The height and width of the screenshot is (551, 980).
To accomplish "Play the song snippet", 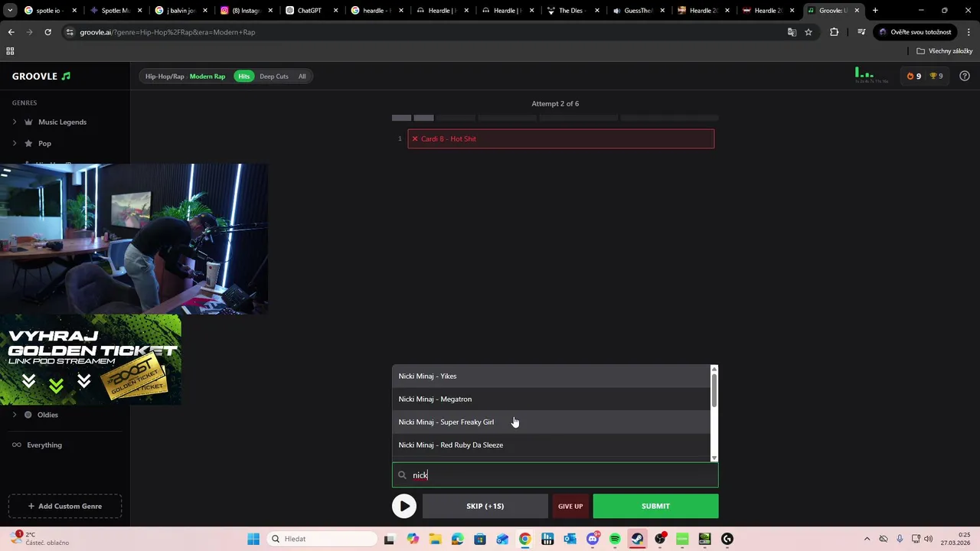I will [x=404, y=506].
